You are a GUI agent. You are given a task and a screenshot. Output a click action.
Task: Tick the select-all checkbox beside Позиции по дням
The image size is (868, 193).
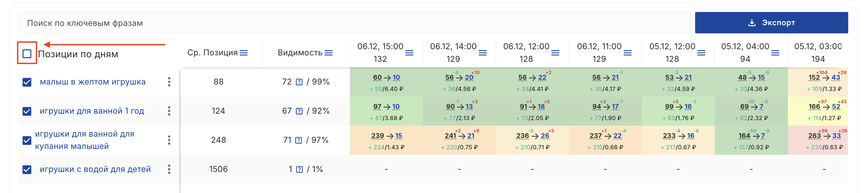click(x=27, y=54)
